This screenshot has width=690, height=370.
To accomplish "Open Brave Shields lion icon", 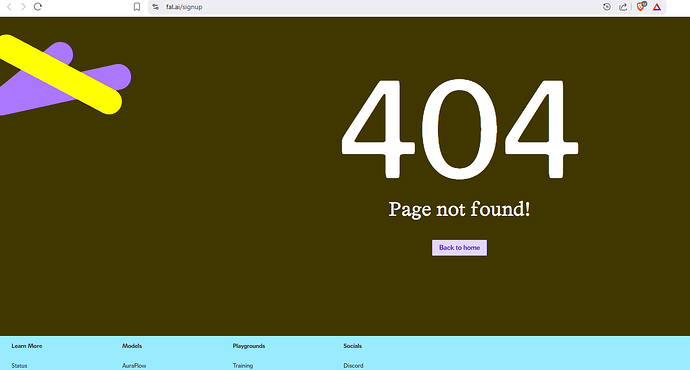I will coord(641,6).
